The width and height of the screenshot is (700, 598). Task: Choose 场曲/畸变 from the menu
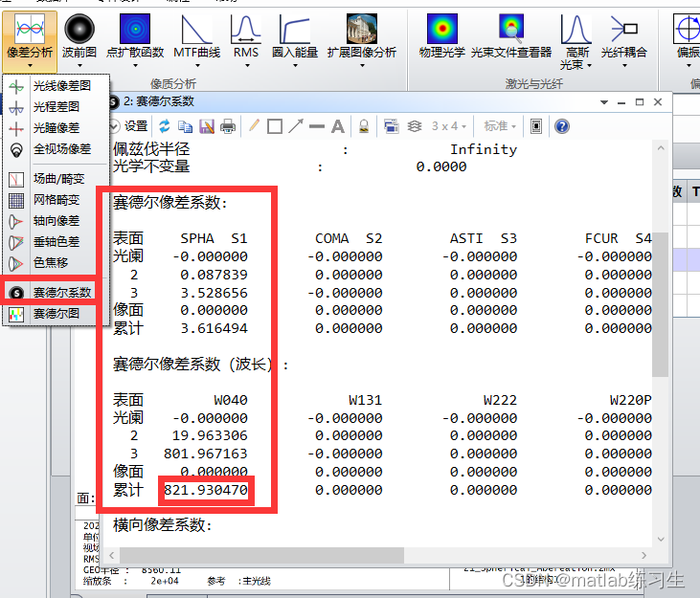56,179
